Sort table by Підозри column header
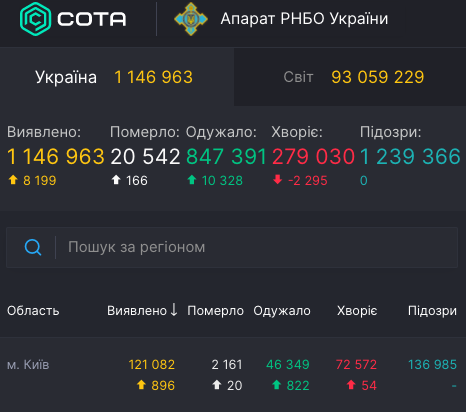The image size is (466, 412). tap(432, 311)
